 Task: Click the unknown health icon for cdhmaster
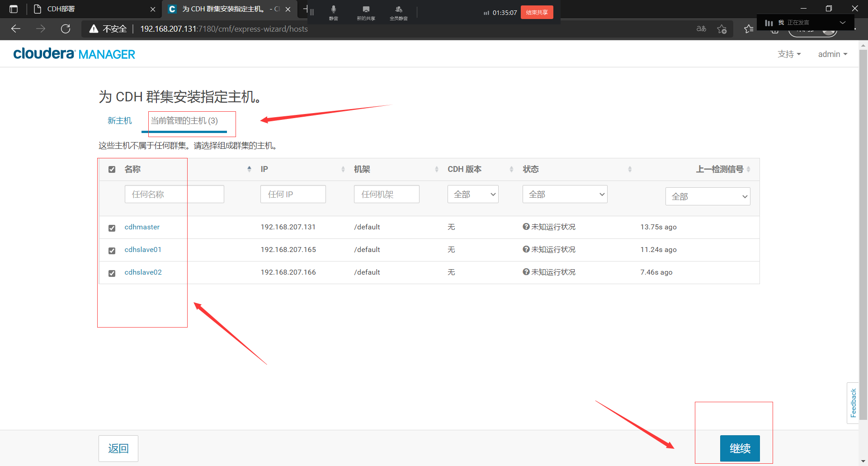526,227
